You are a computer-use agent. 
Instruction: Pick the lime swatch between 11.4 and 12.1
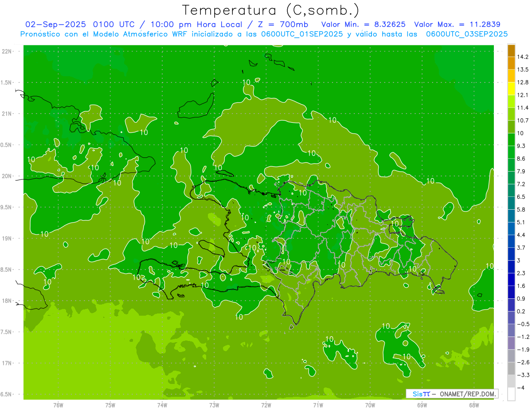511,102
